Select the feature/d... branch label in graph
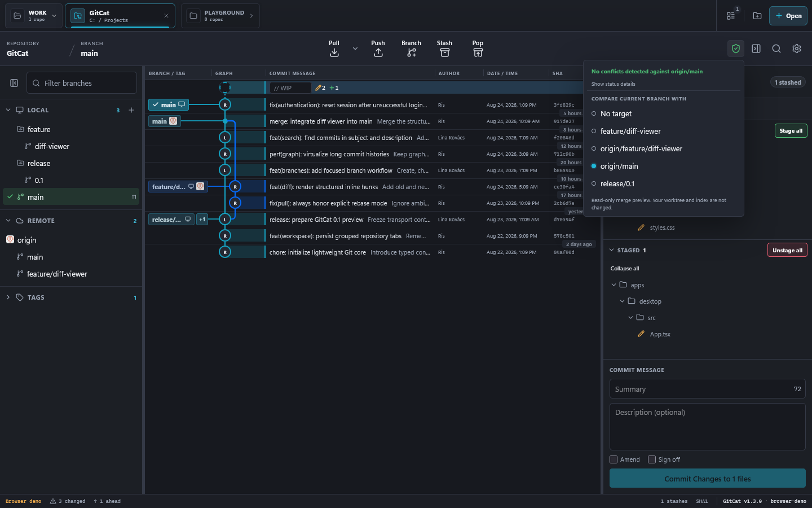 (178, 187)
